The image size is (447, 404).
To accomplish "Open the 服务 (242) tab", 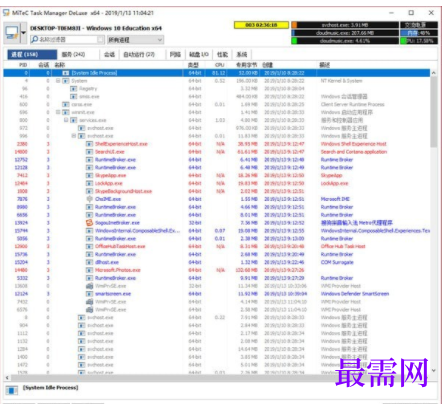I will pyautogui.click(x=78, y=54).
